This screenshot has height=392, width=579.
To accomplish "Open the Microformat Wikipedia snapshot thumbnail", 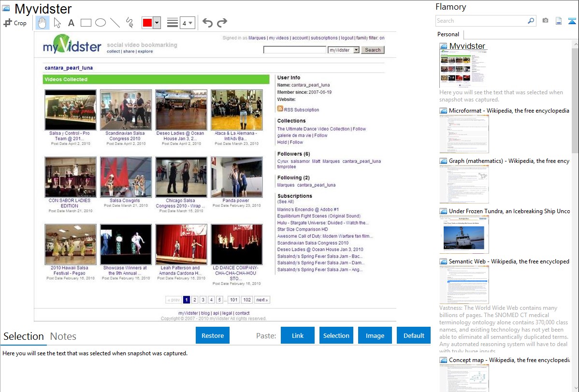I will [464, 134].
